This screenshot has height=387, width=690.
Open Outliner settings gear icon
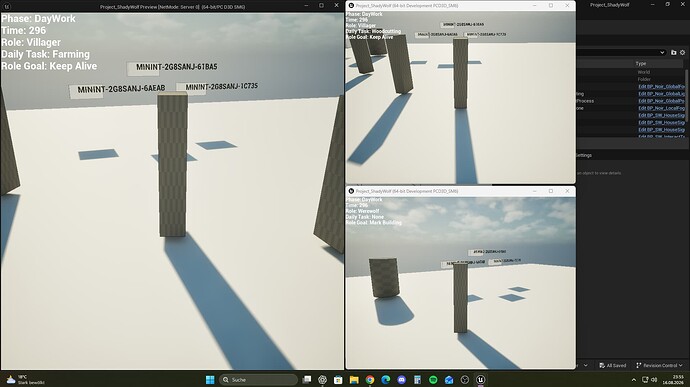683,52
